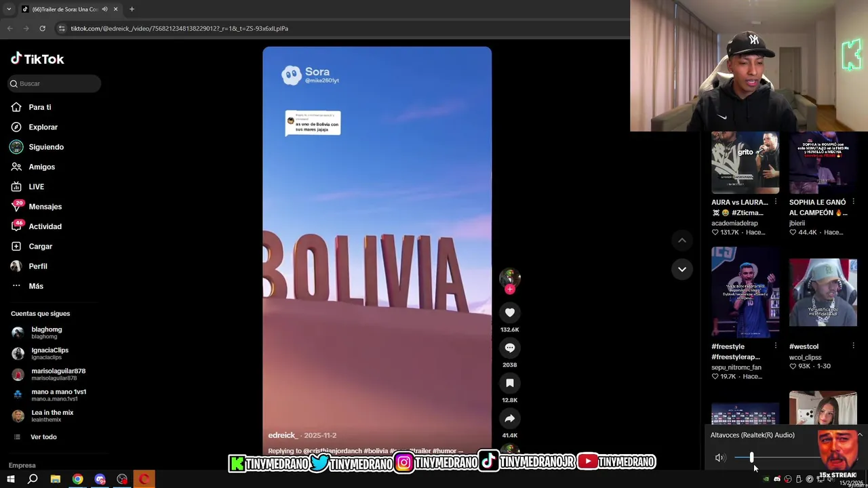868x488 pixels.
Task: Open the #freestyle video thumbnail
Action: pyautogui.click(x=745, y=292)
